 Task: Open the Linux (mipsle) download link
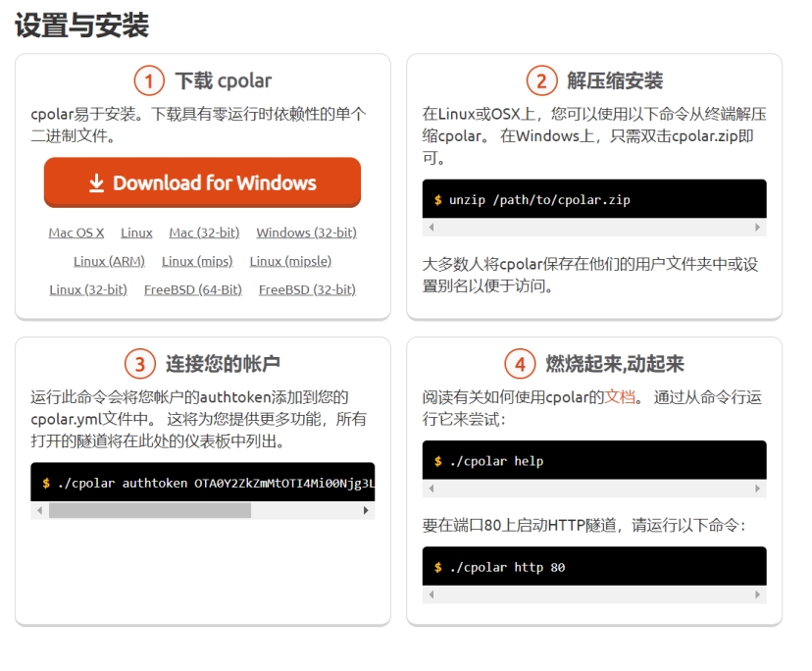290,261
